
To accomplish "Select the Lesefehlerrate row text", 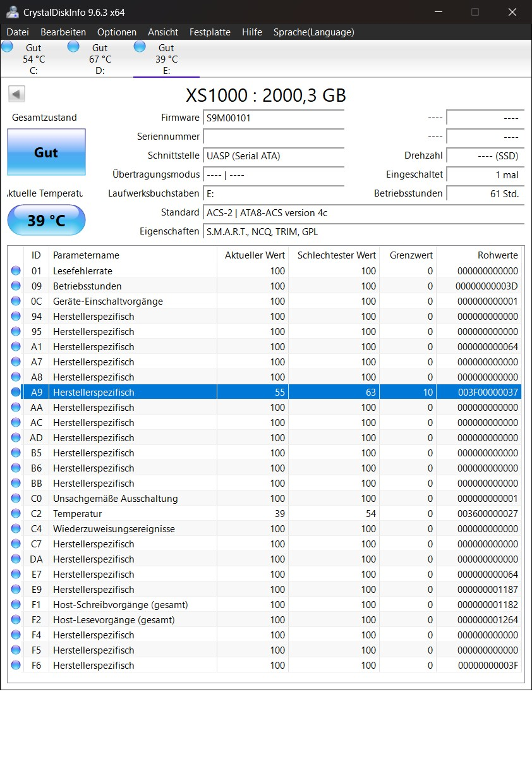I will [x=82, y=271].
